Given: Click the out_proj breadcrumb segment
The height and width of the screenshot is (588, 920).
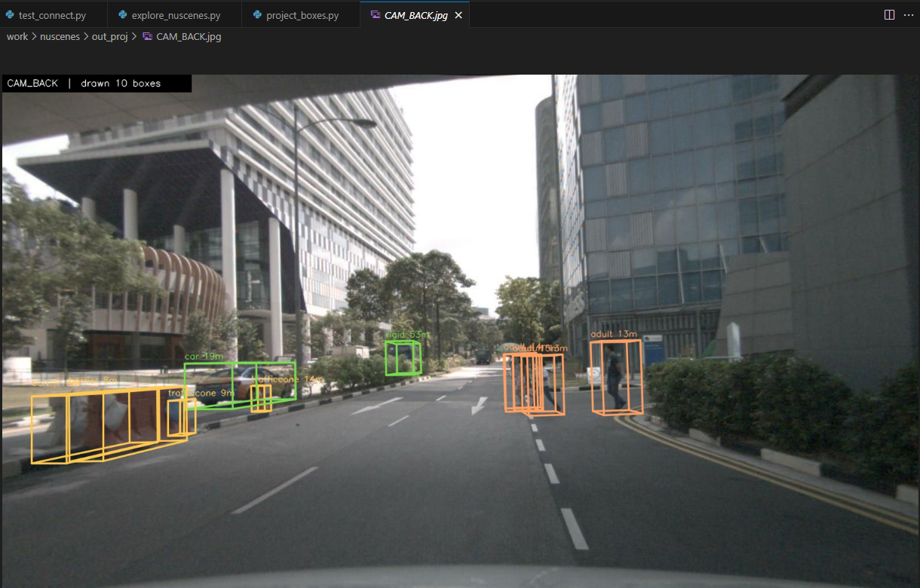Looking at the screenshot, I should [x=110, y=36].
